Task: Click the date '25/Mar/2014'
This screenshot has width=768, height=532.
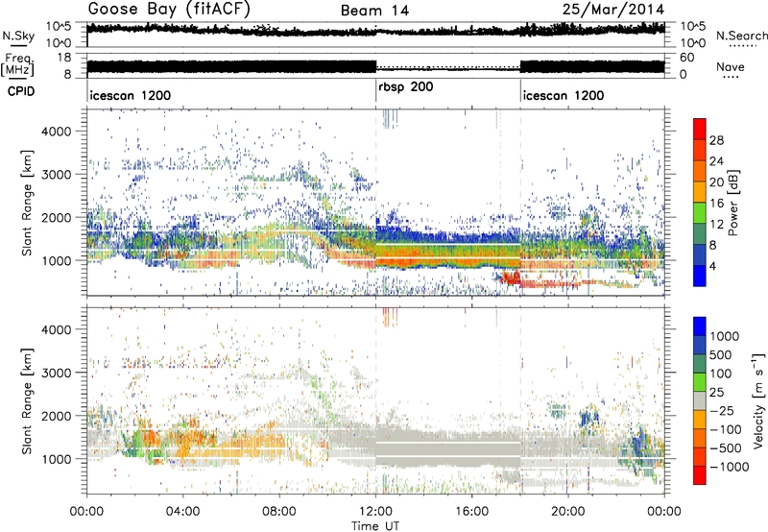Action: tap(613, 10)
